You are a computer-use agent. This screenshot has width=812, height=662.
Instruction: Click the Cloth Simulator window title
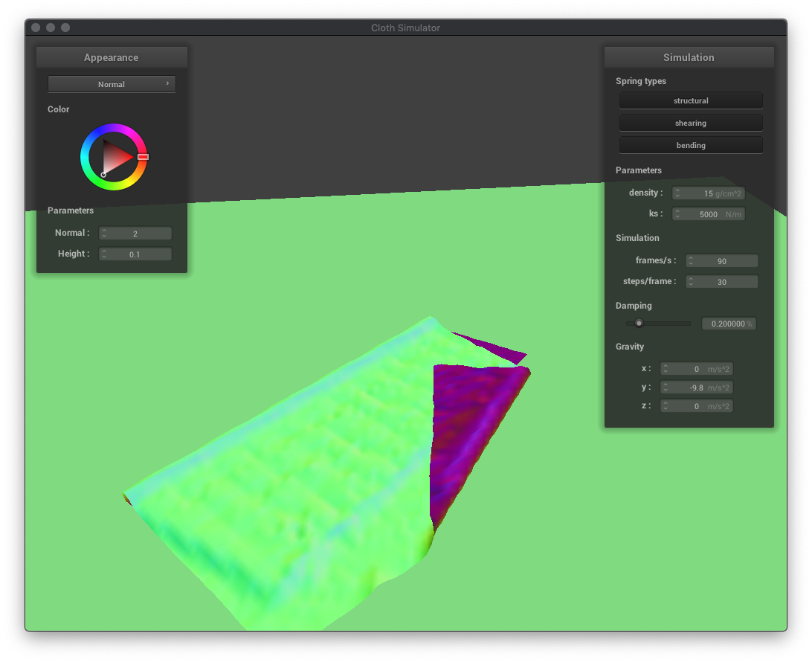[405, 28]
